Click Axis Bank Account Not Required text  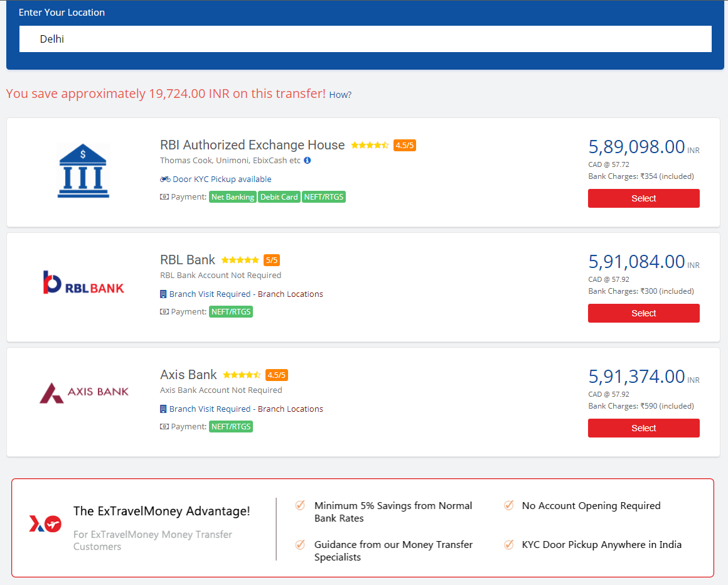point(221,390)
